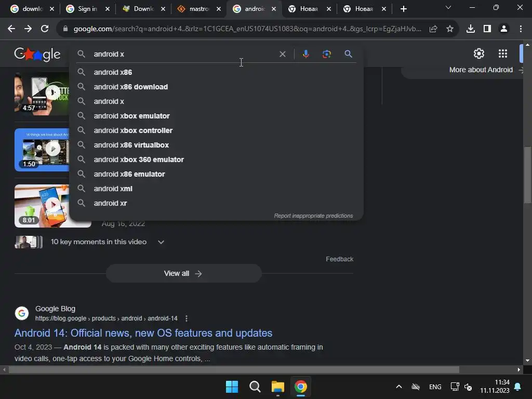This screenshot has width=532, height=399.
Task: Clear the search box with X
Action: point(282,54)
